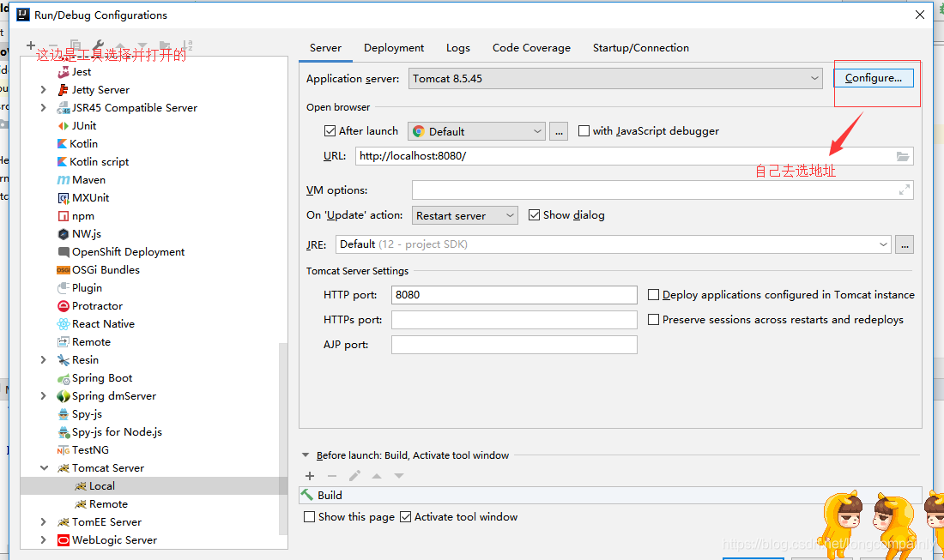Click the React Native icon
This screenshot has width=944, height=560.
(64, 324)
